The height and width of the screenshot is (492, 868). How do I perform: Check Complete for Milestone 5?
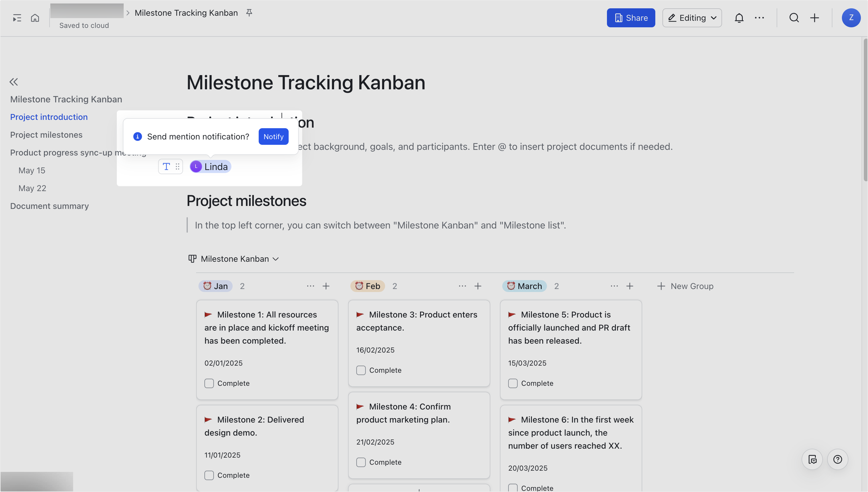(x=513, y=383)
